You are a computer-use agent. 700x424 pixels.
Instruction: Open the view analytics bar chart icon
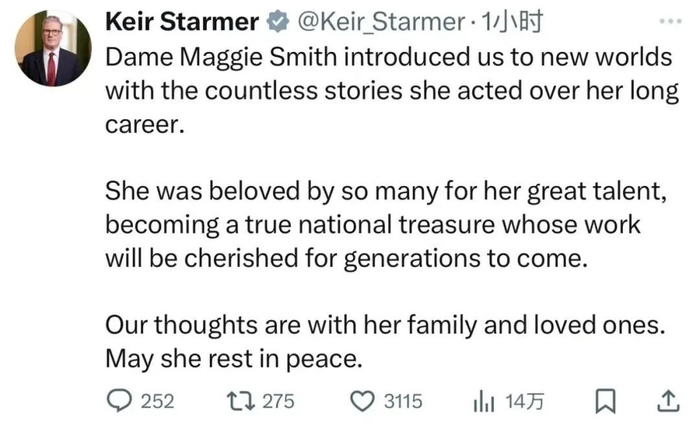484,401
